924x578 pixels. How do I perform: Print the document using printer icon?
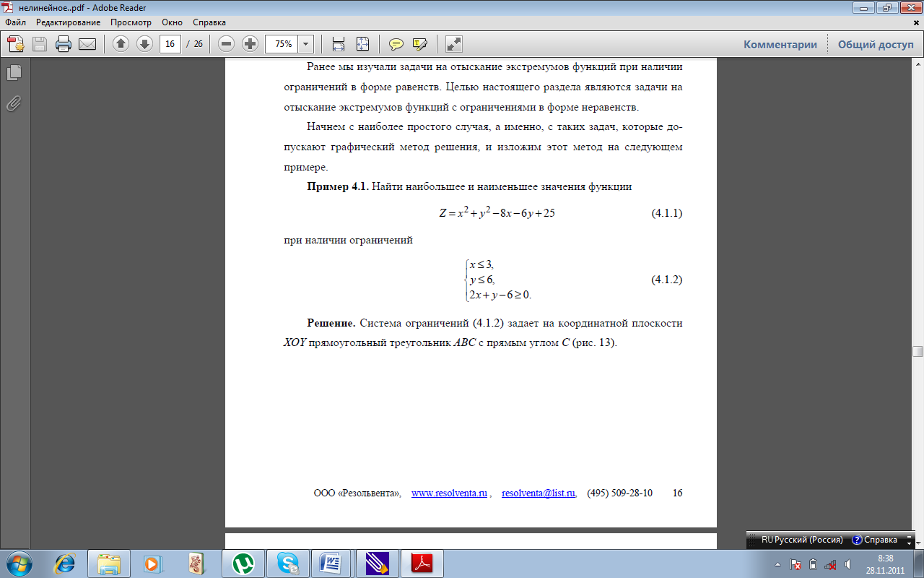click(64, 44)
